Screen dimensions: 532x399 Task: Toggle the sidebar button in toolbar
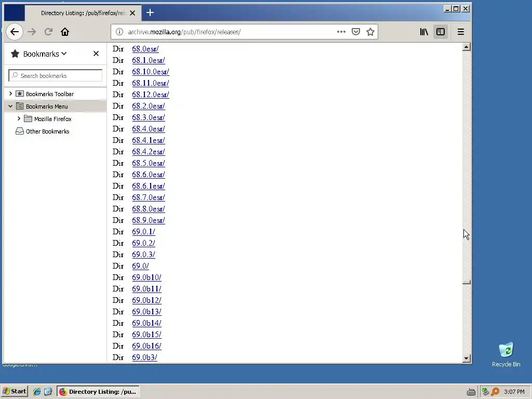pyautogui.click(x=441, y=32)
